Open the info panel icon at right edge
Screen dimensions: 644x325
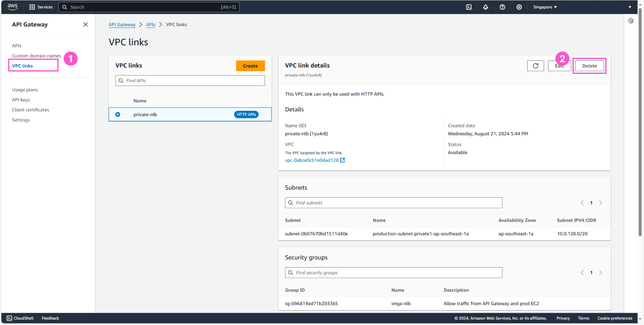tap(631, 21)
